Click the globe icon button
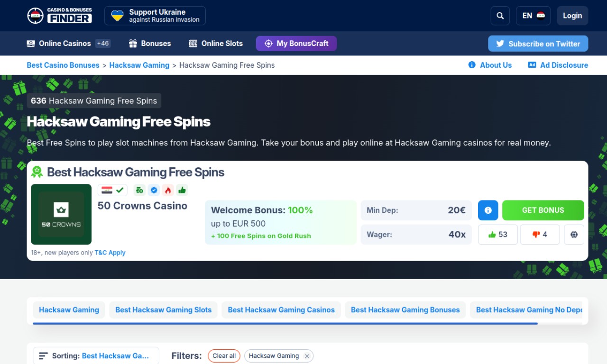Image resolution: width=607 pixels, height=364 pixels. coord(574,235)
